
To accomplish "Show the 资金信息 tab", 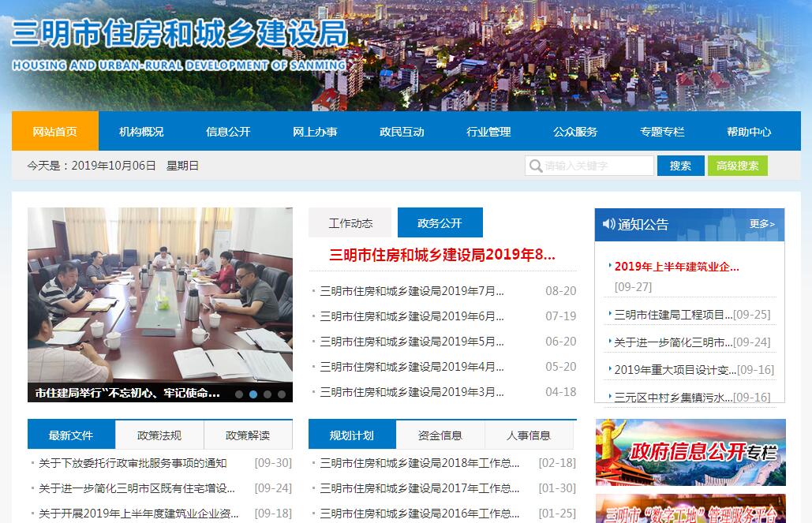I will pyautogui.click(x=440, y=435).
